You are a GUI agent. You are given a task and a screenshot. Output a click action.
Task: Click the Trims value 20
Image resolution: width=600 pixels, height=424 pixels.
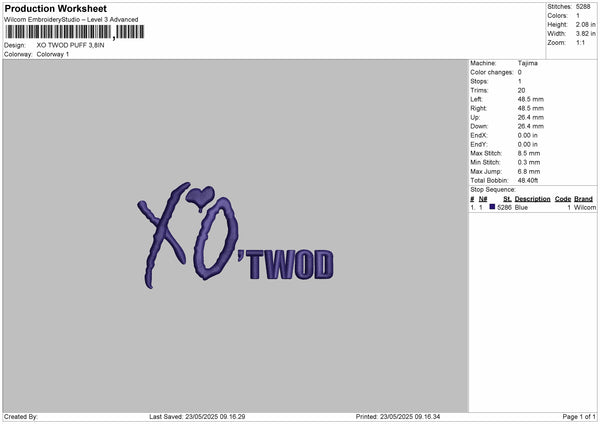(521, 90)
